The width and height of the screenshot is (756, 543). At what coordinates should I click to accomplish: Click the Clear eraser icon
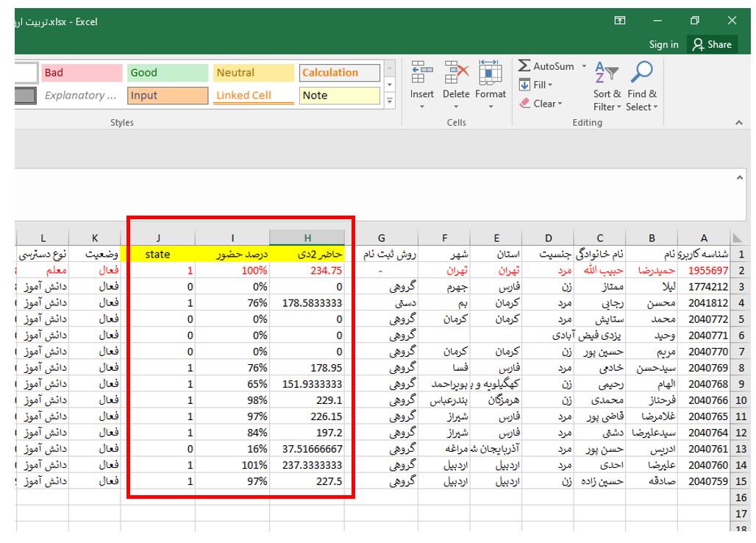point(524,103)
